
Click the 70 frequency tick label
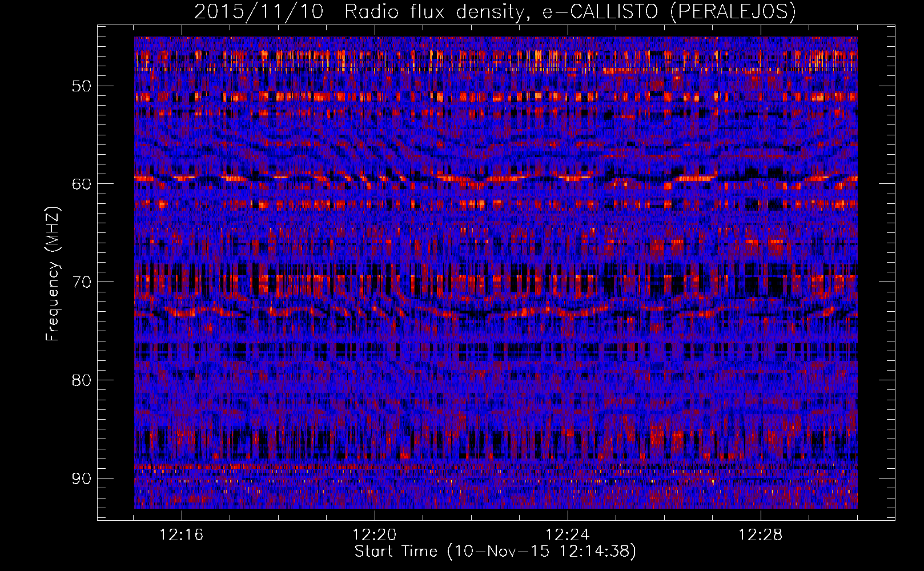(x=81, y=282)
